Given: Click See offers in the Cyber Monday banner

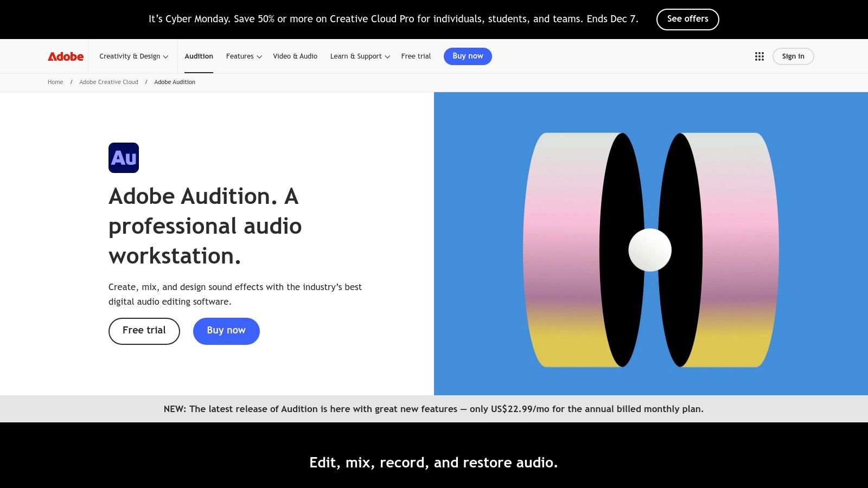Looking at the screenshot, I should tap(688, 19).
